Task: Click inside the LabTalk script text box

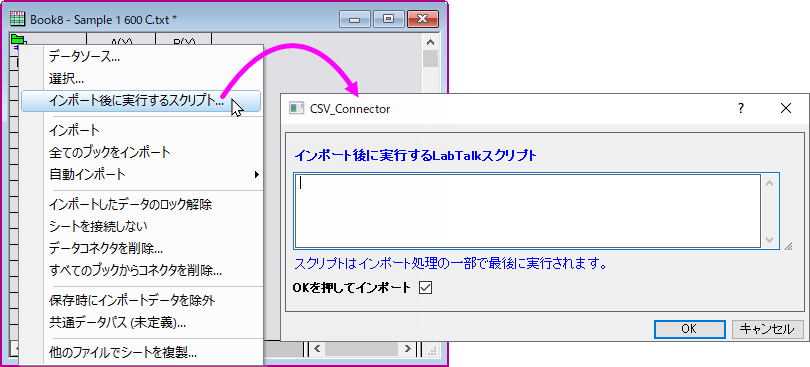Action: coord(527,211)
